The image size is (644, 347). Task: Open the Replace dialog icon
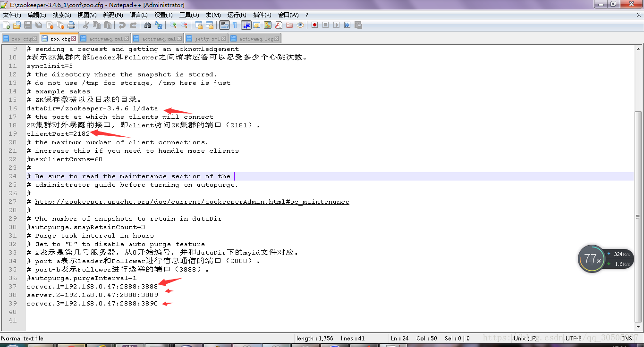[x=158, y=25]
